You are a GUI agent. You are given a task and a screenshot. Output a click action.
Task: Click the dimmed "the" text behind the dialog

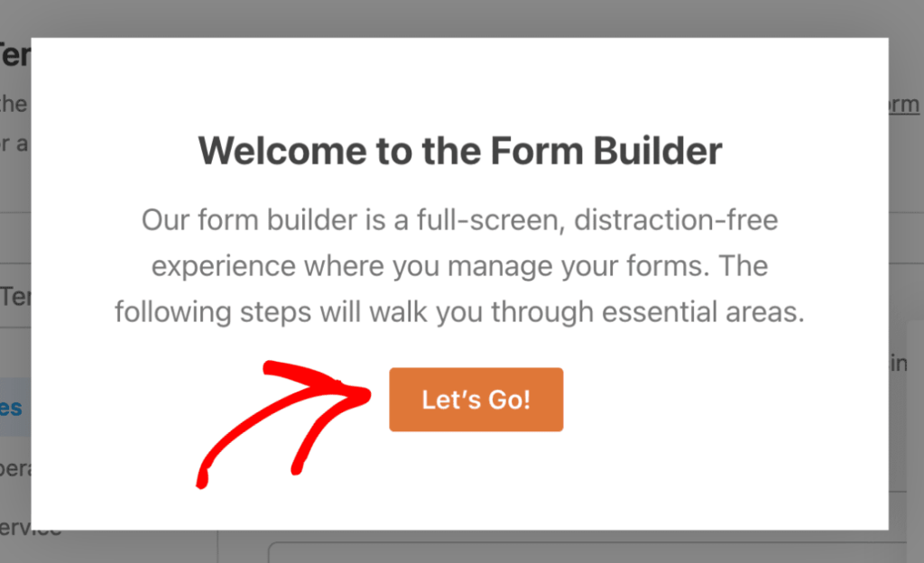coord(14,104)
